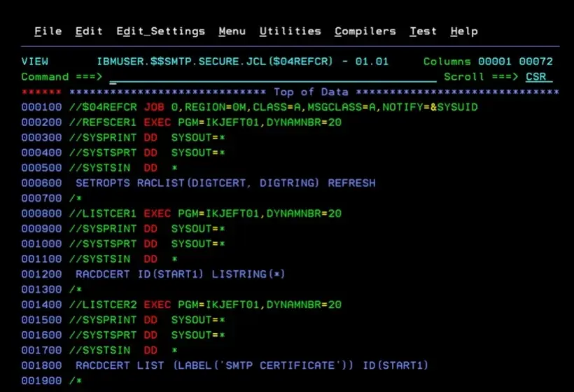This screenshot has width=574, height=392.
Task: Select line number 000100
Action: tap(41, 107)
